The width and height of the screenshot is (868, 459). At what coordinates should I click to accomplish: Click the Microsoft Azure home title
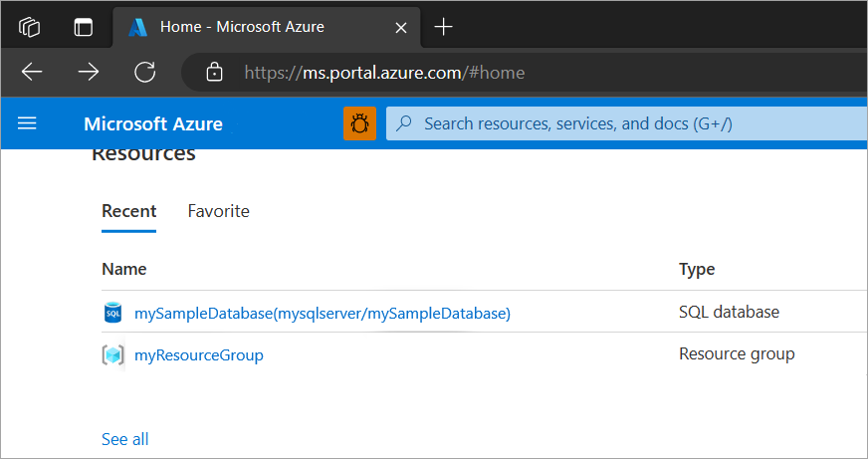pyautogui.click(x=153, y=123)
